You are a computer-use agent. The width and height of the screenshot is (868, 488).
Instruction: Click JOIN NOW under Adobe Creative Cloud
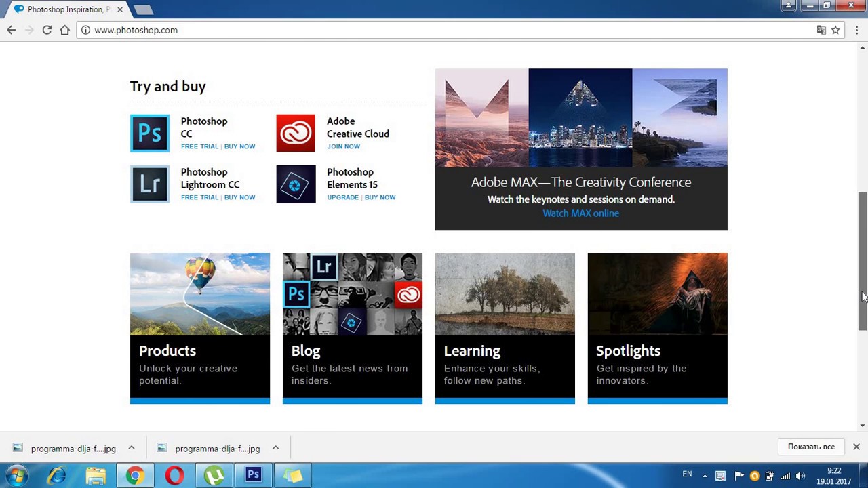(x=343, y=146)
